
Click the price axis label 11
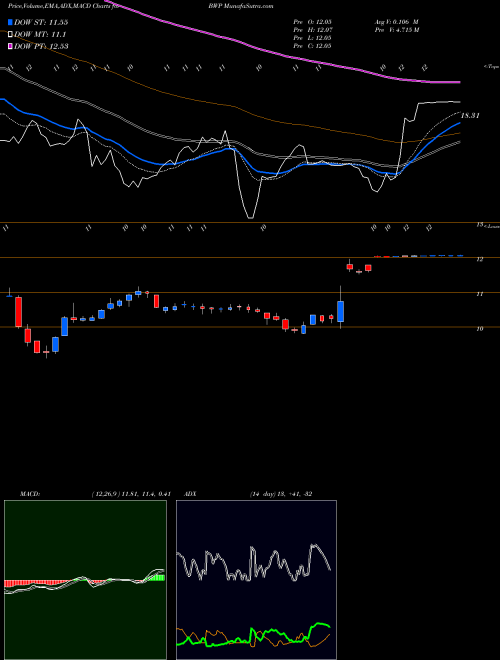(479, 294)
